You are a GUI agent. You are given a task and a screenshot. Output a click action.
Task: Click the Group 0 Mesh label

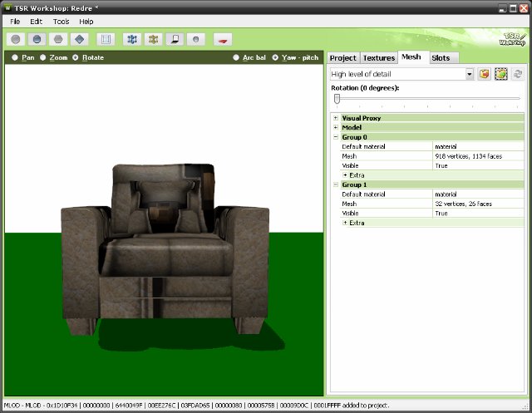349,156
